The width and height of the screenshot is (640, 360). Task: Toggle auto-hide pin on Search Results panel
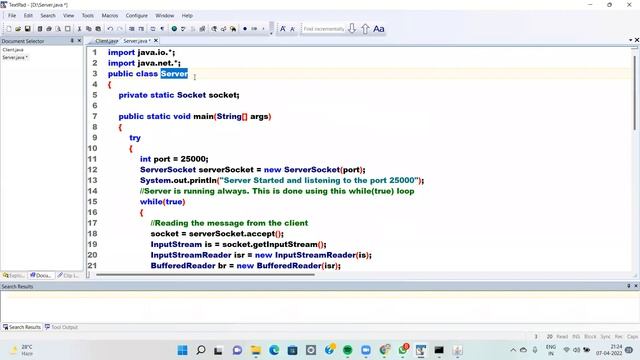629,286
